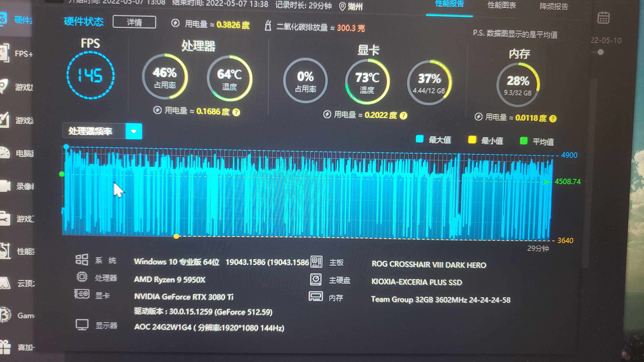Select the KIOXIA-EXCERIA PLUS SSD text
The height and width of the screenshot is (362, 644).
pos(417,282)
